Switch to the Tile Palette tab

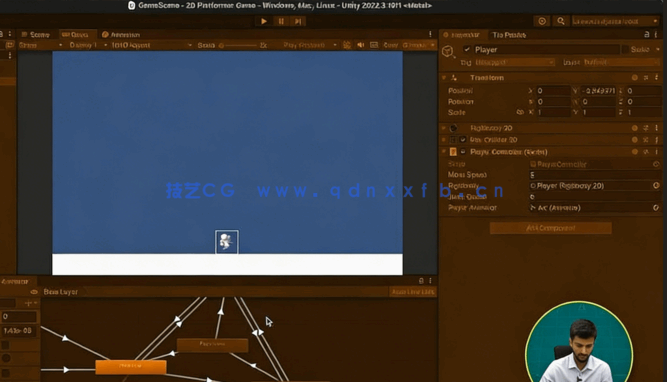(509, 35)
